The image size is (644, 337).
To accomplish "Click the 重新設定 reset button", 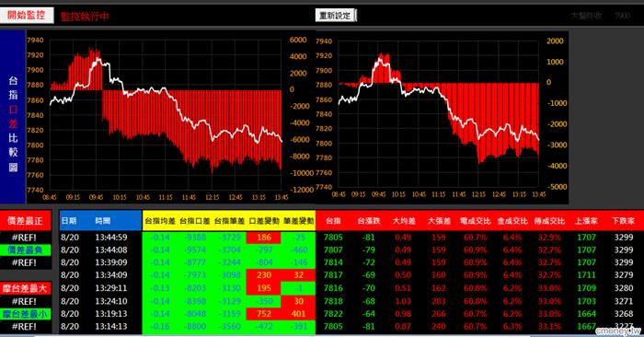I will point(335,16).
